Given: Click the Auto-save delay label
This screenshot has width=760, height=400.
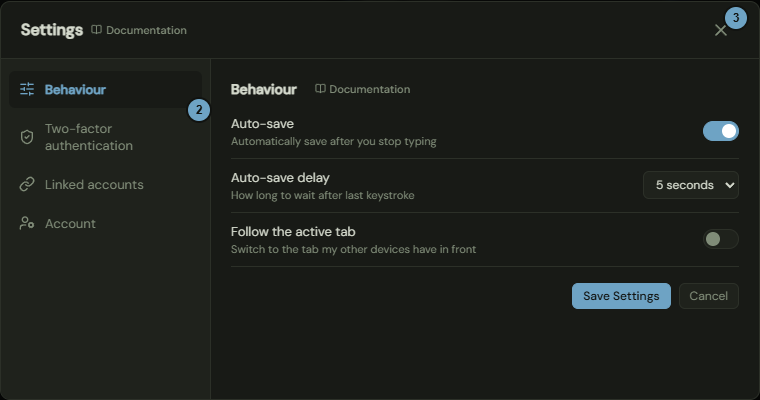Looking at the screenshot, I should point(280,177).
